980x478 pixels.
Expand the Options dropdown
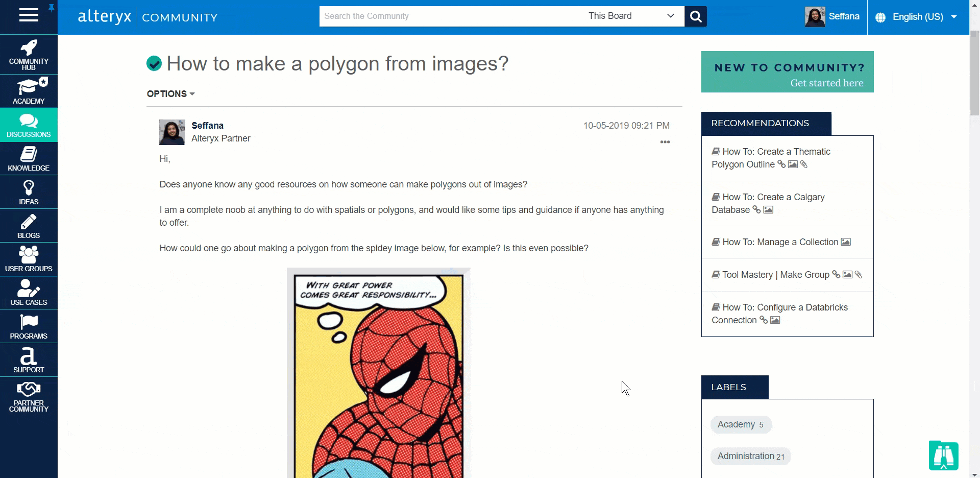(x=171, y=94)
